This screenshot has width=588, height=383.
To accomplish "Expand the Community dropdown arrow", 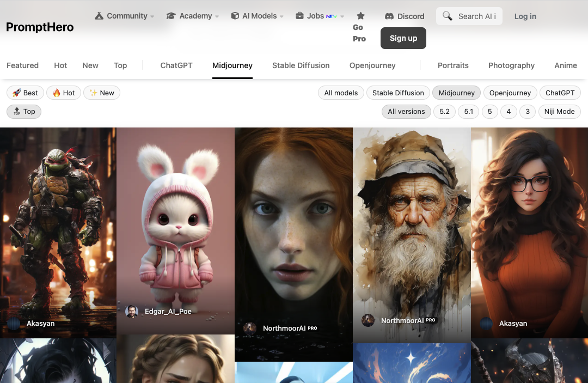I will click(152, 16).
